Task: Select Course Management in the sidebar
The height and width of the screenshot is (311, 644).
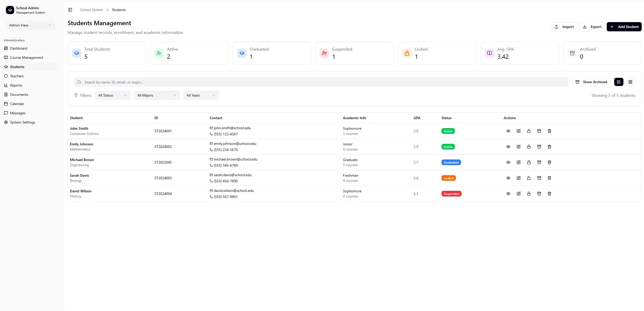Action: tap(26, 57)
